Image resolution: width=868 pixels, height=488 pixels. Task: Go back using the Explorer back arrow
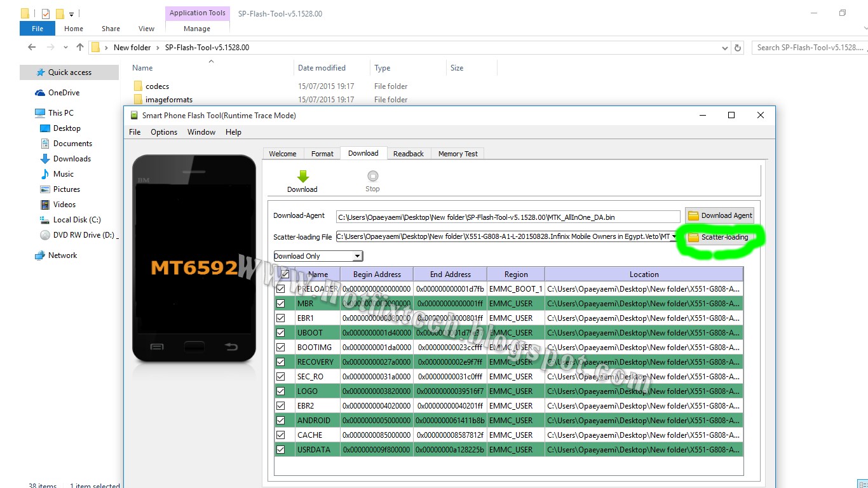(32, 47)
